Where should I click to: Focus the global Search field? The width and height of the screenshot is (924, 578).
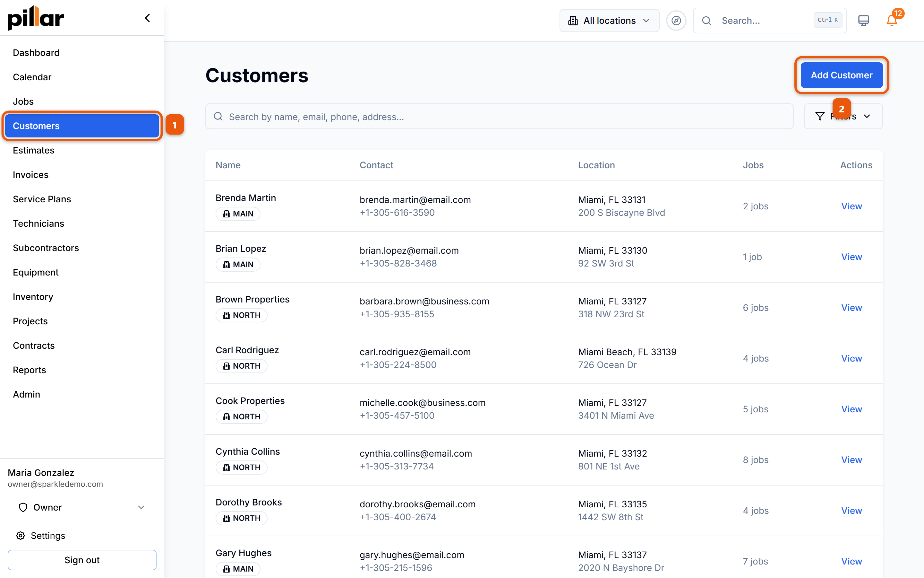pyautogui.click(x=770, y=21)
